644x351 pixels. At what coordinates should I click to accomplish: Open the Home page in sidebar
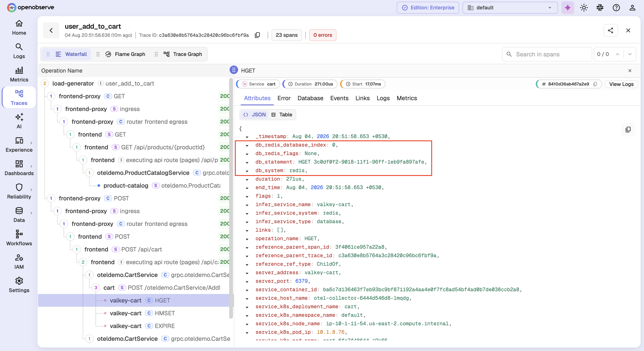click(x=19, y=27)
